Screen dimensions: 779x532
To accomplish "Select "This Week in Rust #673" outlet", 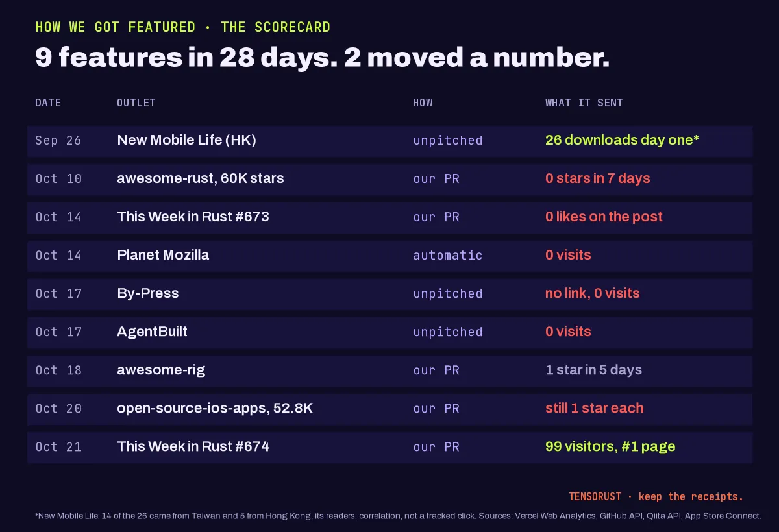I will click(x=193, y=217).
